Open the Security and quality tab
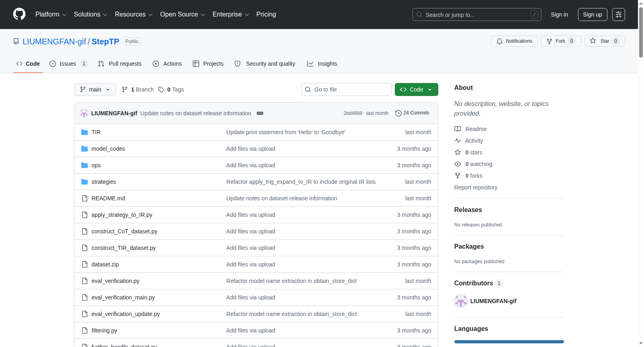The width and height of the screenshot is (644, 347). tap(265, 64)
